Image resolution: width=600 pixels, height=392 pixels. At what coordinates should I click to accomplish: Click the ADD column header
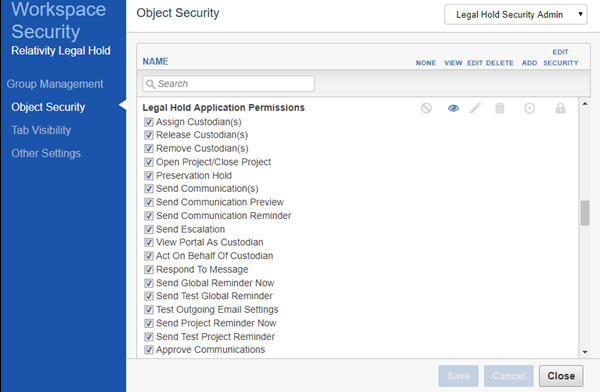[530, 63]
